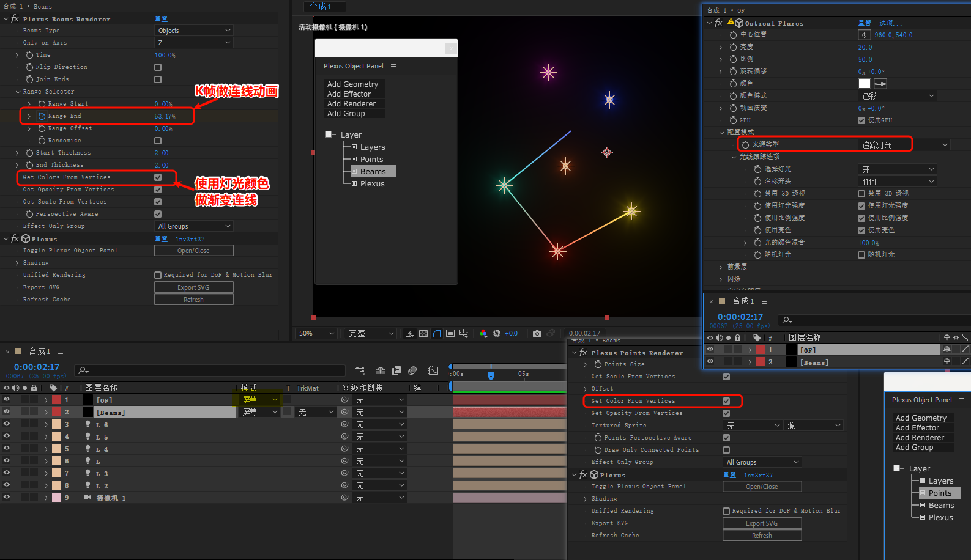971x560 pixels.
Task: Switch to the 合成1 viewer tab
Action: (x=325, y=7)
